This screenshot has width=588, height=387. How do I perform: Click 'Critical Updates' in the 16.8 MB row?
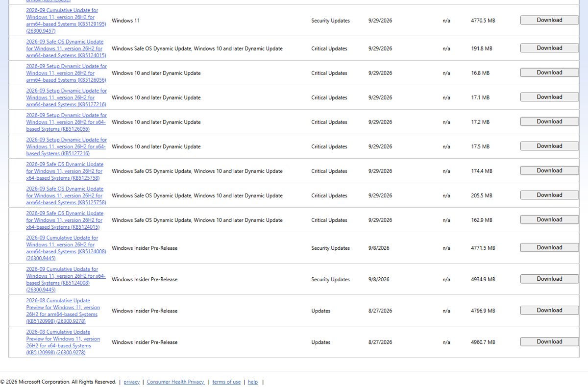(x=329, y=73)
